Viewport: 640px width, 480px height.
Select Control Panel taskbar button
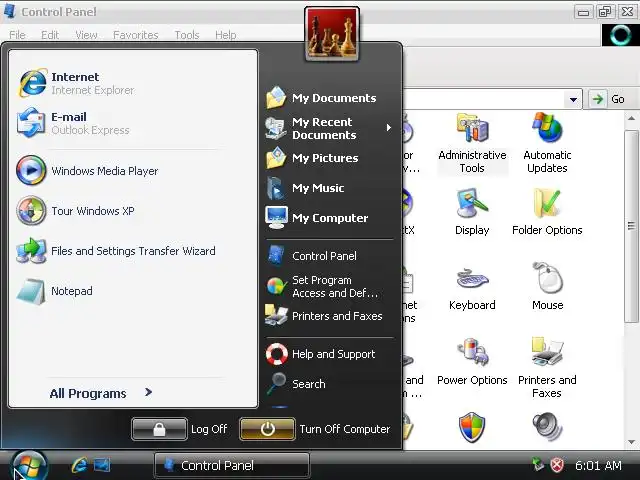232,465
